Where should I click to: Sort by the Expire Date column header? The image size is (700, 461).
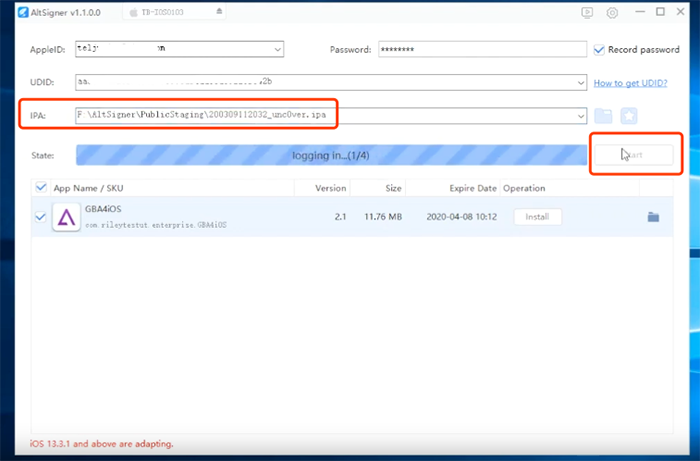coord(472,188)
